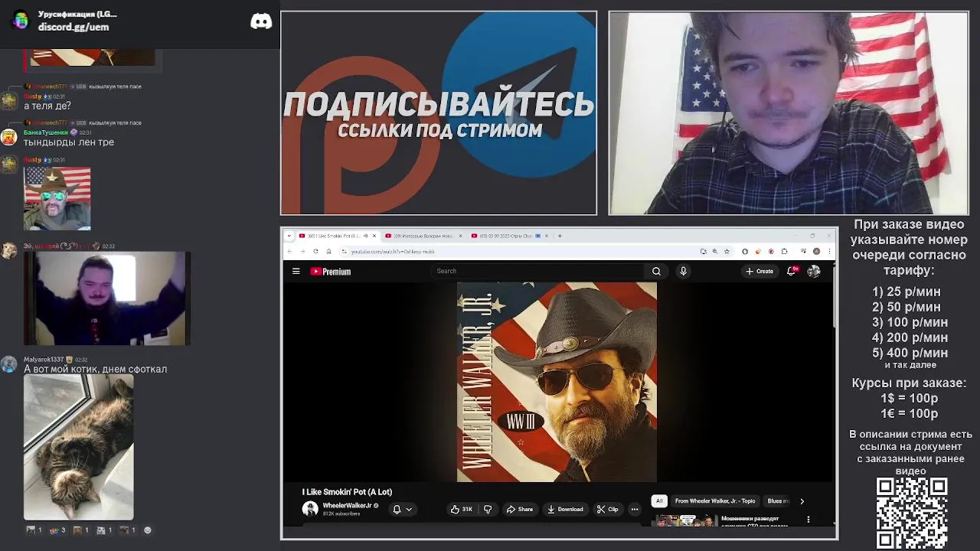Screen dimensions: 980x551
Task: Click the message 'А вот мой котик, днем сфоткал'
Action: [95, 369]
